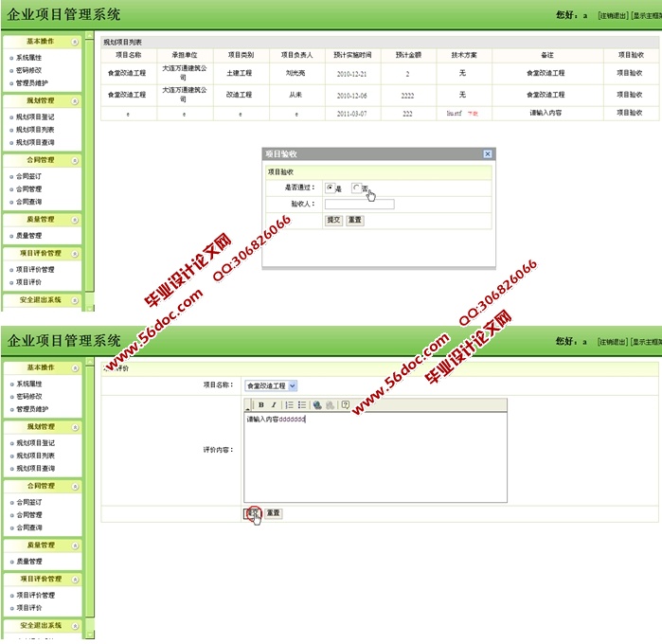Toggle italic in the evaluation editor toolbar
Image resolution: width=662 pixels, height=644 pixels.
click(274, 405)
